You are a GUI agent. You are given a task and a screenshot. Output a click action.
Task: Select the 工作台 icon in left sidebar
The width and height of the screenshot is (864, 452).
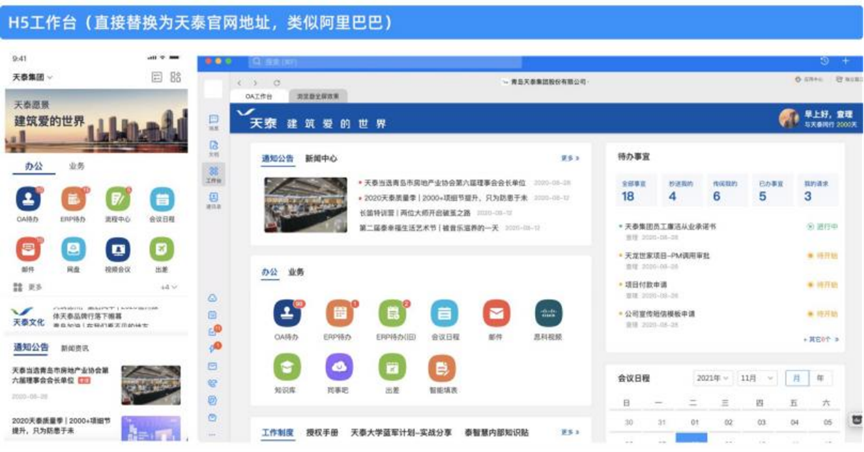click(214, 174)
